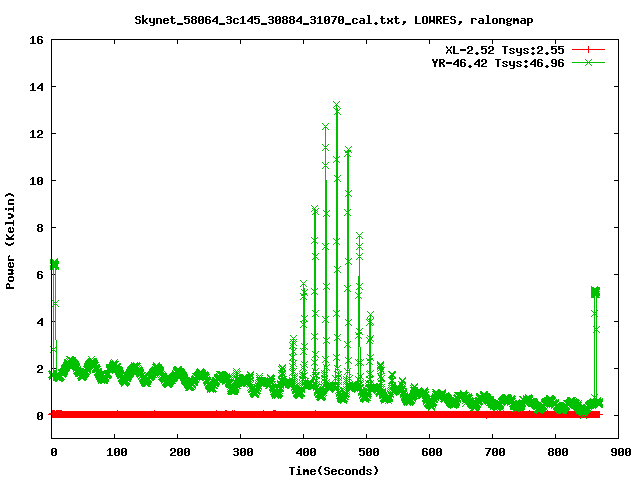Image resolution: width=640 pixels, height=480 pixels.
Task: Click y-axis tick label 2
Action: point(40,369)
